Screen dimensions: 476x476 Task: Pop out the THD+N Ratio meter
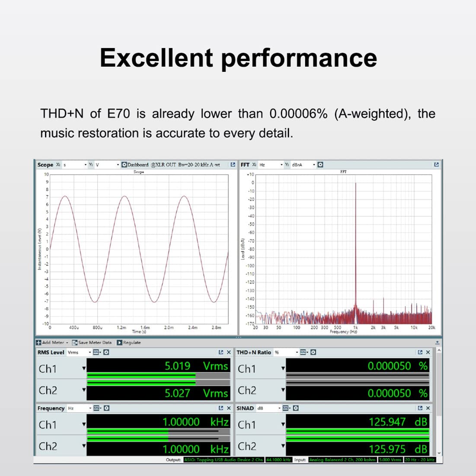click(420, 352)
